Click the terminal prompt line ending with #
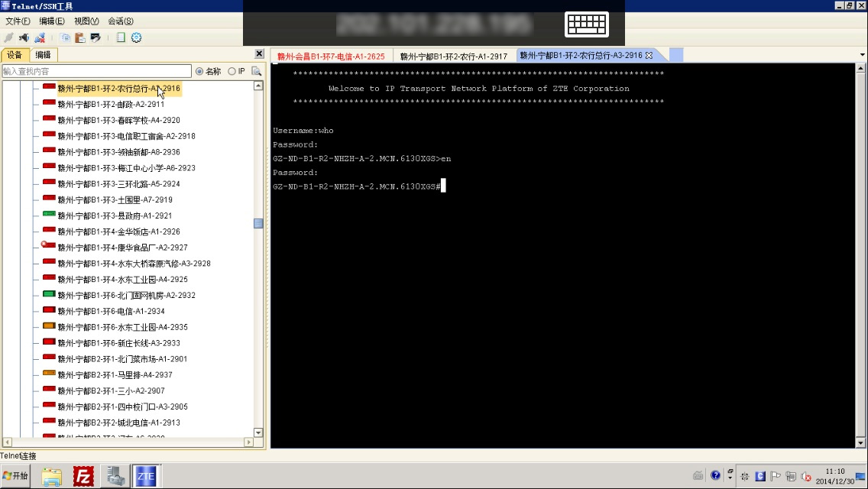Viewport: 868px width, 489px height. 358,186
